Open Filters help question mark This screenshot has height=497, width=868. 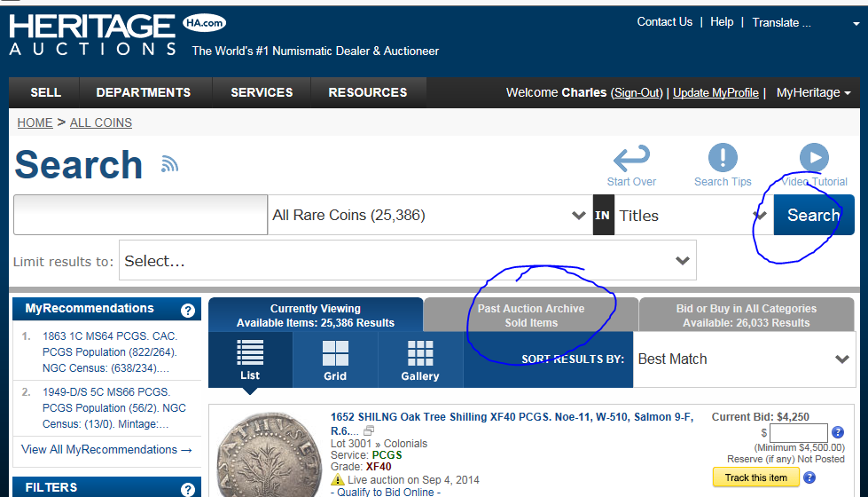click(188, 489)
